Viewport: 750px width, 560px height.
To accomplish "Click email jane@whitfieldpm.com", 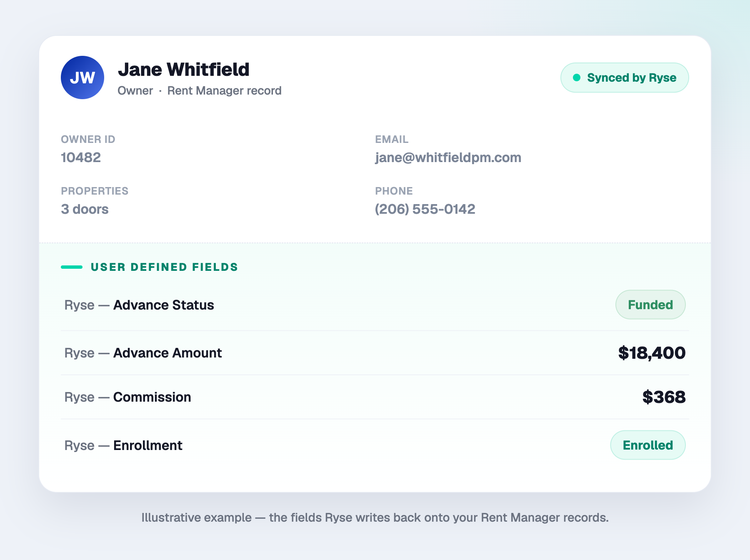I will 448,157.
